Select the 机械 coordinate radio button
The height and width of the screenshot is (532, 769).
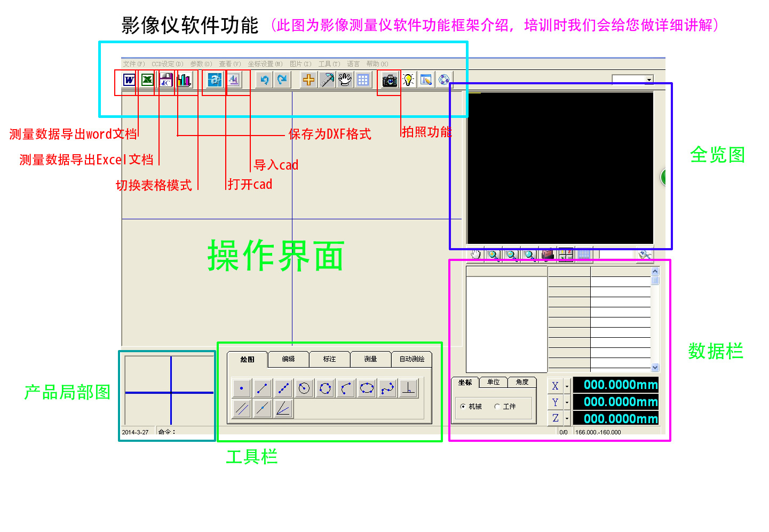463,407
